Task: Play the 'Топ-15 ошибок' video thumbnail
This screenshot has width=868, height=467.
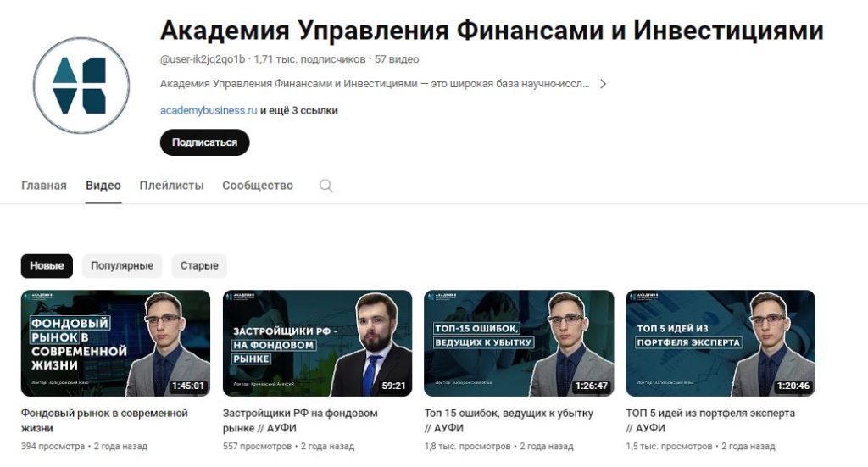Action: pyautogui.click(x=519, y=343)
